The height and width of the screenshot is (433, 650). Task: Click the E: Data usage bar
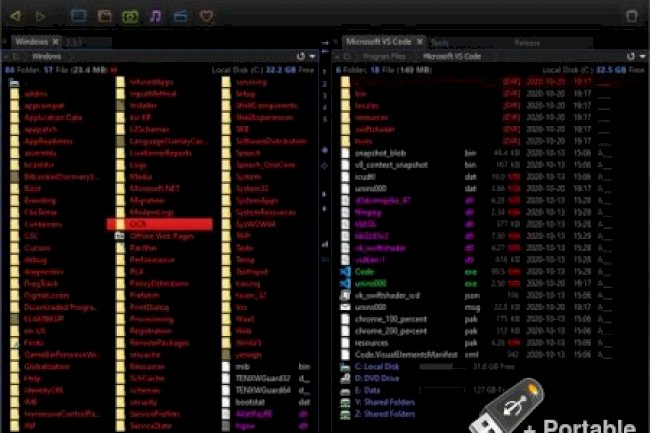442,390
